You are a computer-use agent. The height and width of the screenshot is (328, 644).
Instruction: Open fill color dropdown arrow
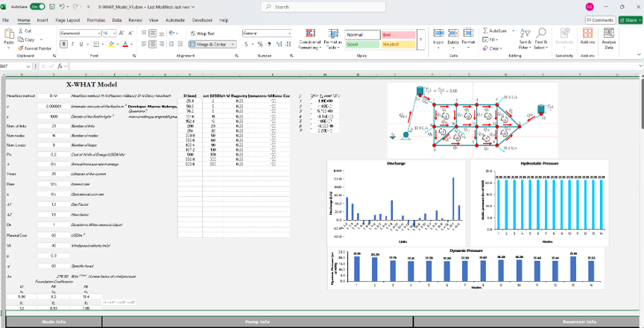pyautogui.click(x=117, y=44)
